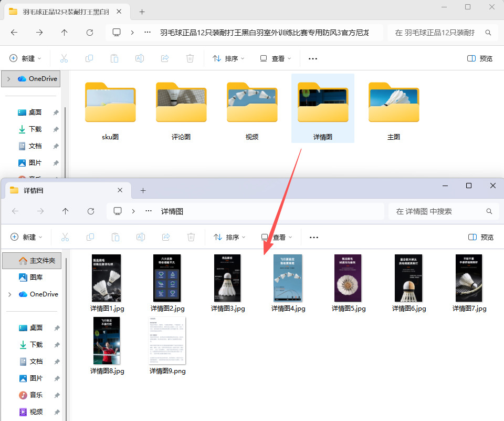The height and width of the screenshot is (421, 504).
Task: Click the Paste icon in the 详情图 window toolbar
Action: pos(115,237)
